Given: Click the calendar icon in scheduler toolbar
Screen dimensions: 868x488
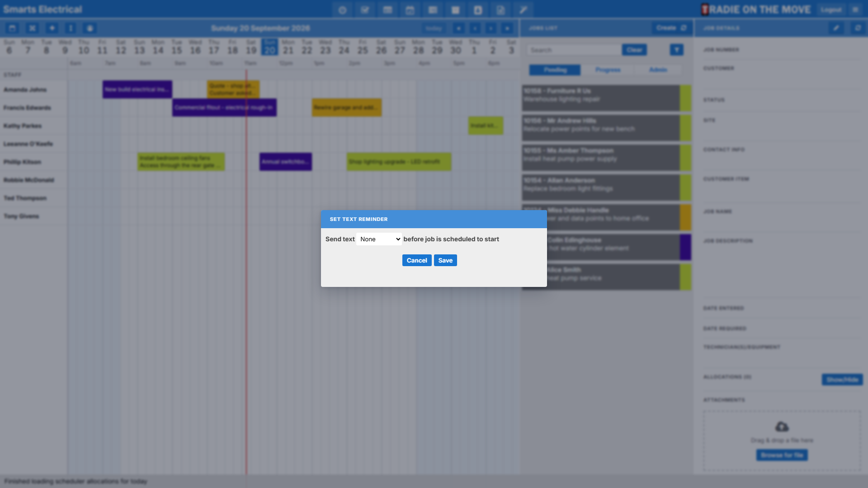Looking at the screenshot, I should (x=12, y=28).
